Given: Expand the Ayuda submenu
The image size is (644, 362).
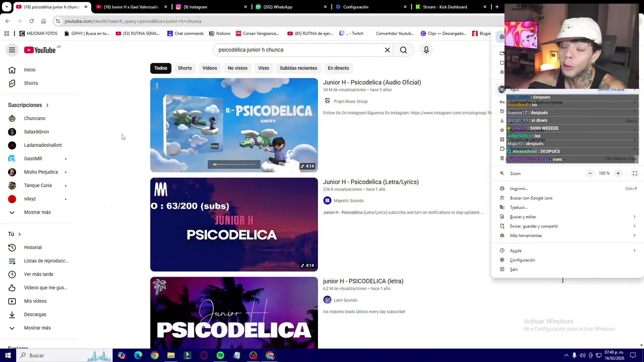Looking at the screenshot, I should coord(568,250).
